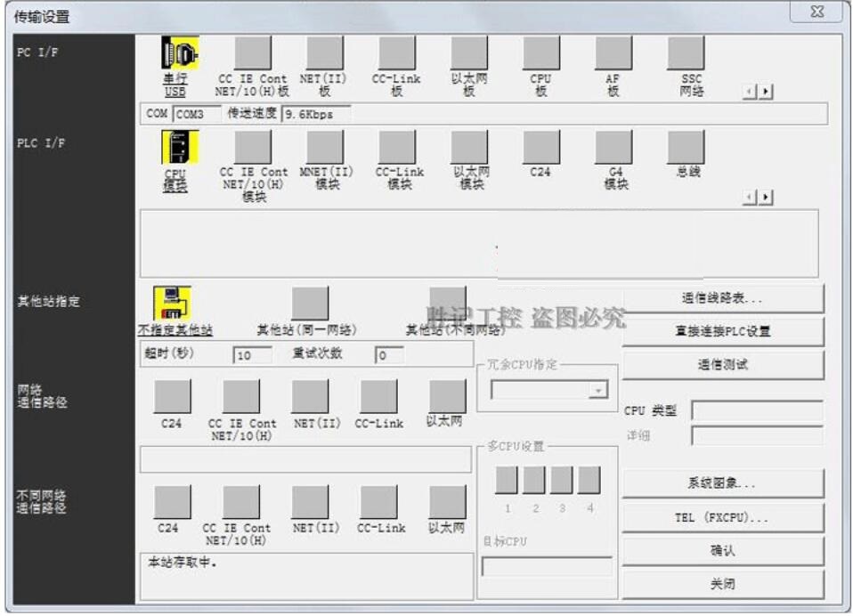The image size is (853, 616).
Task: Pick 以太网 icon in 不同网络通信路径 row
Action: (448, 502)
